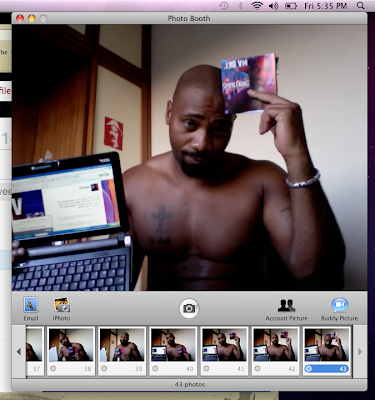Check battery status in menu bar

[291, 6]
